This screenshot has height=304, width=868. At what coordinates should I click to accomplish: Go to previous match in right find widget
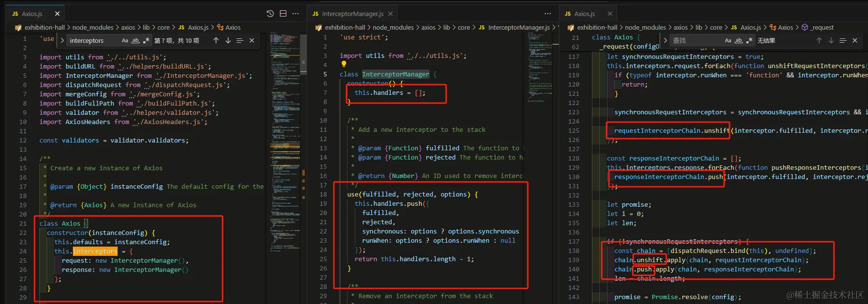[x=819, y=40]
